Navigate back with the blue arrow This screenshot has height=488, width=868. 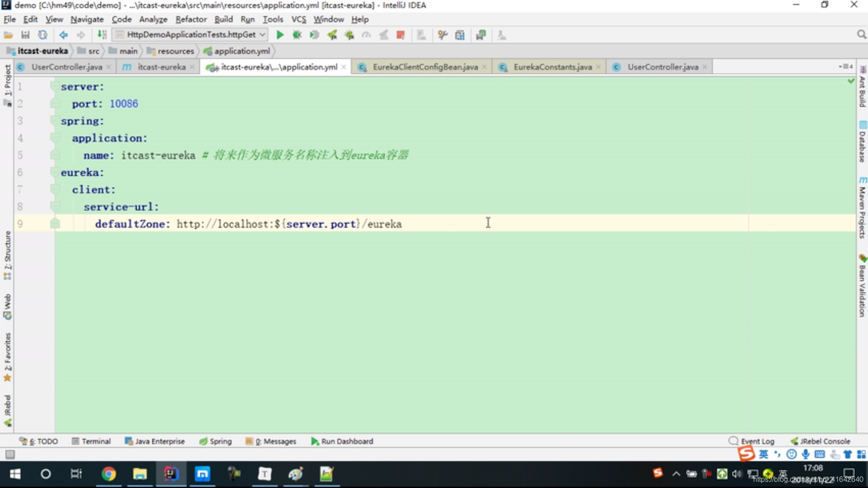point(63,35)
